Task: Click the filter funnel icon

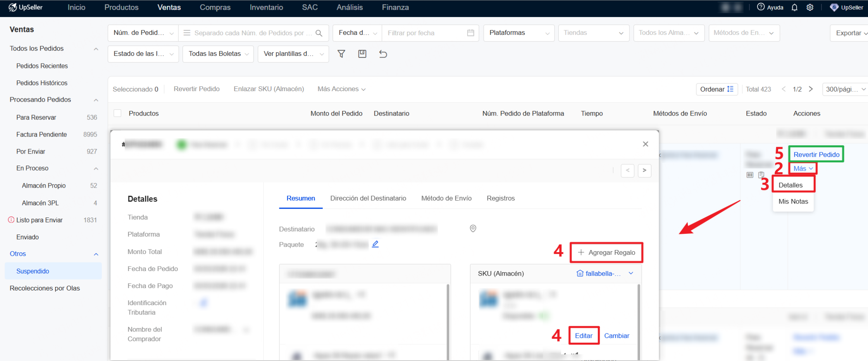Action: 341,54
